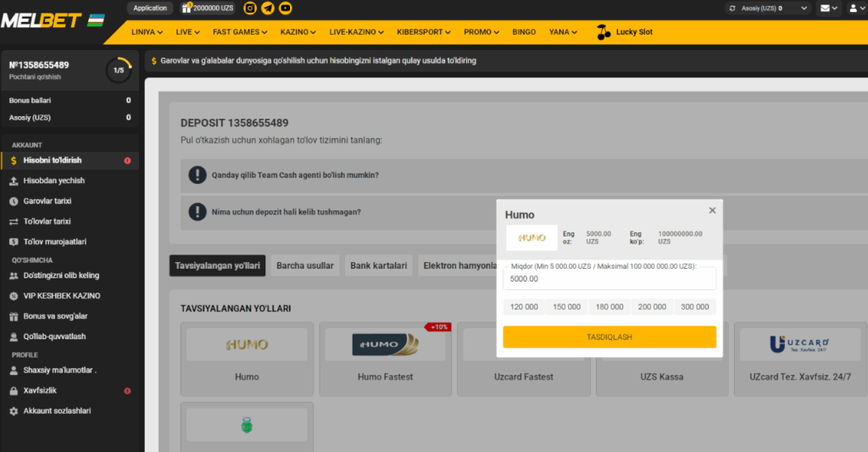This screenshot has height=452, width=868.
Task: Click the refresh balance icon
Action: [x=732, y=8]
